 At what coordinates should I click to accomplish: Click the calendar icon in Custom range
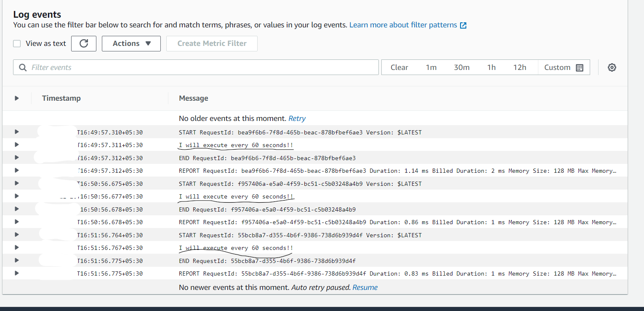(x=580, y=67)
